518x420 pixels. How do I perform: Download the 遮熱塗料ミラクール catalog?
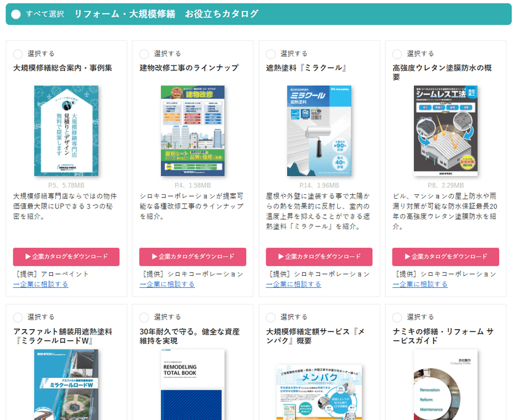[x=319, y=257]
